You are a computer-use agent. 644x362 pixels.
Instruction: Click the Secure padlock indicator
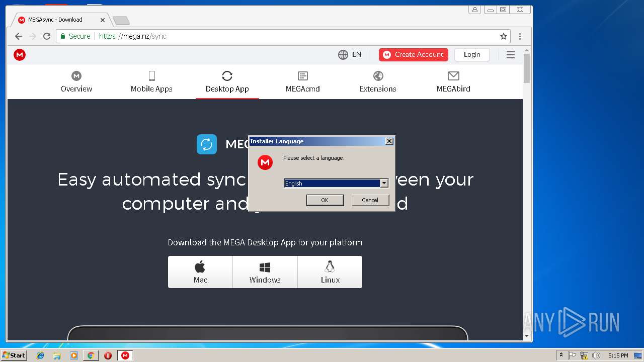[75, 36]
